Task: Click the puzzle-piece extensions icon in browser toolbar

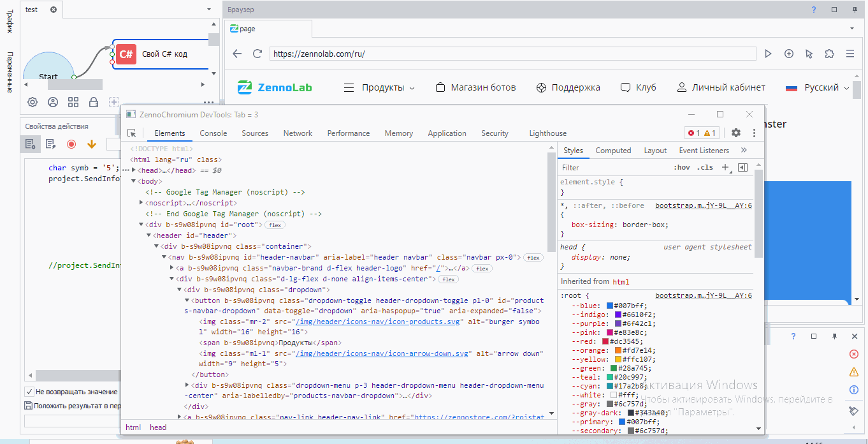Action: 829,54
